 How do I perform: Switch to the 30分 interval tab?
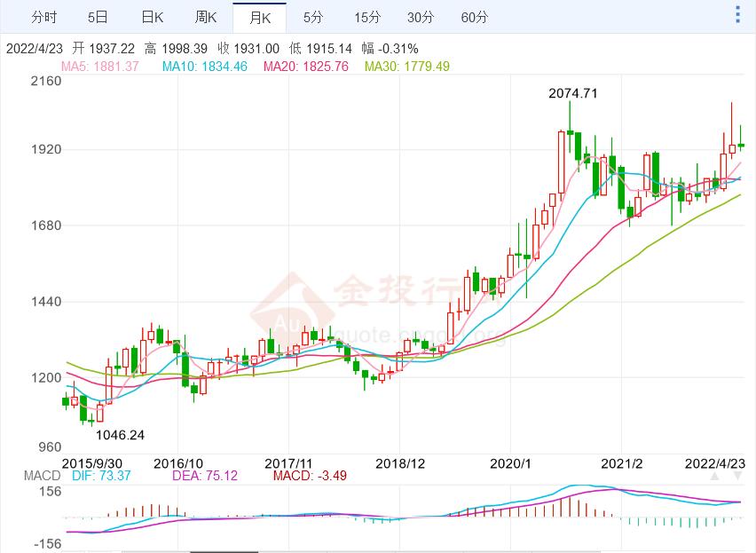pos(421,18)
